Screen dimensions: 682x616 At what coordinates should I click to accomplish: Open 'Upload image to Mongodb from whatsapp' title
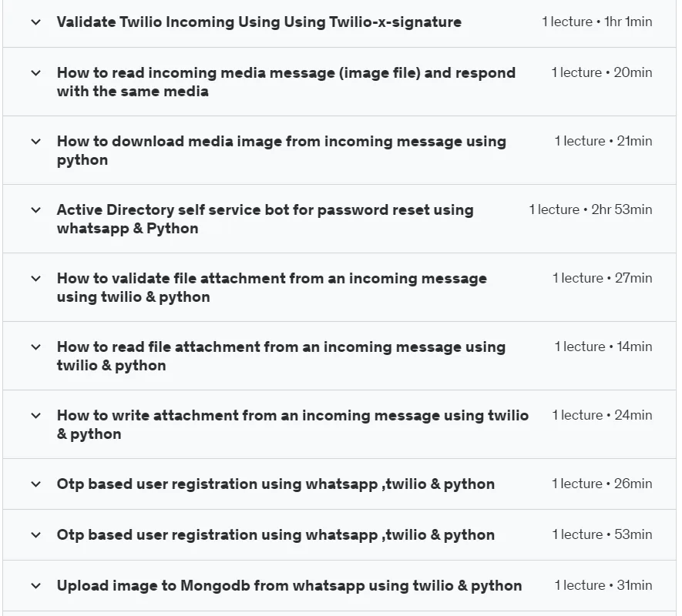(289, 585)
